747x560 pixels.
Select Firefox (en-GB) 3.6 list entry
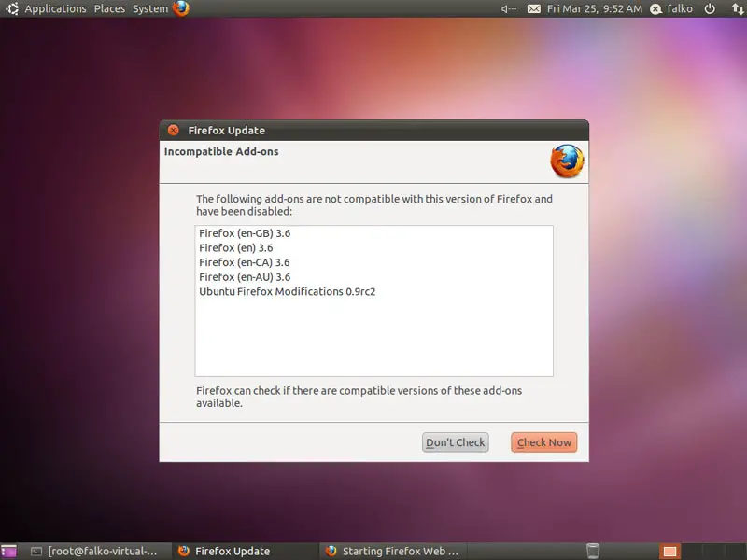coord(373,233)
